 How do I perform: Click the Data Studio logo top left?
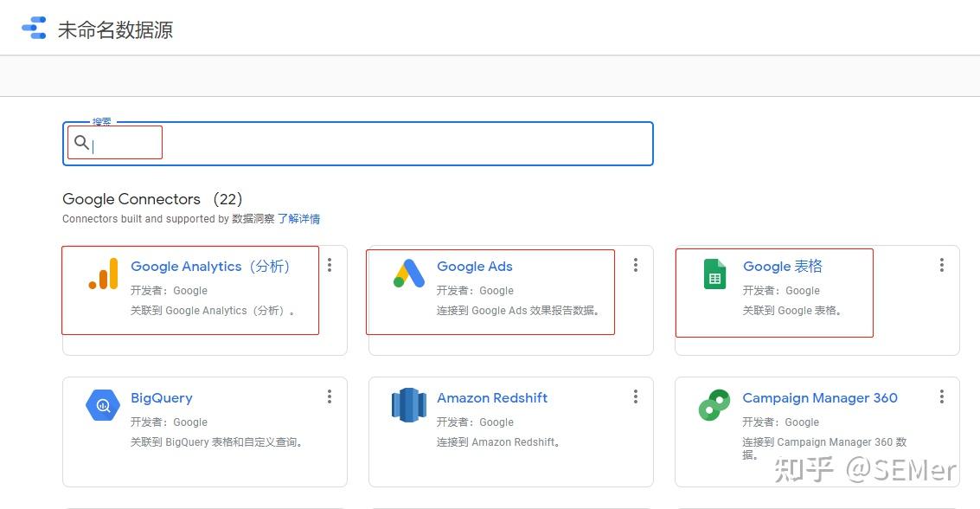(x=33, y=27)
